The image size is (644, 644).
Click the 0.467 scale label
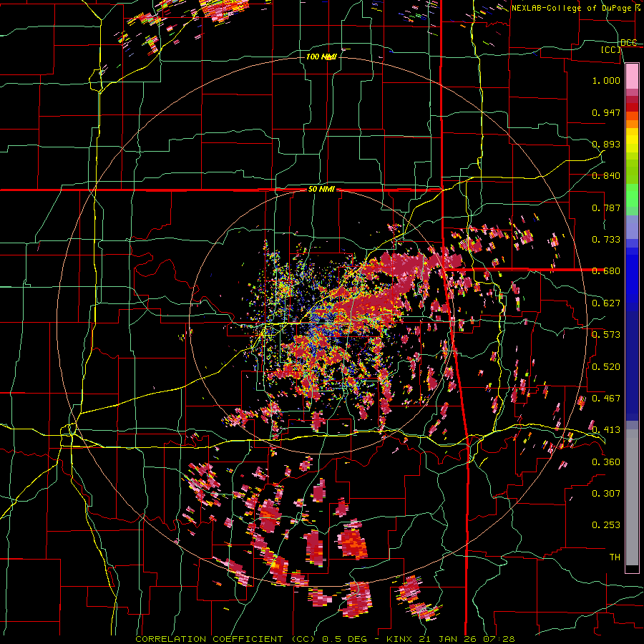pyautogui.click(x=606, y=399)
